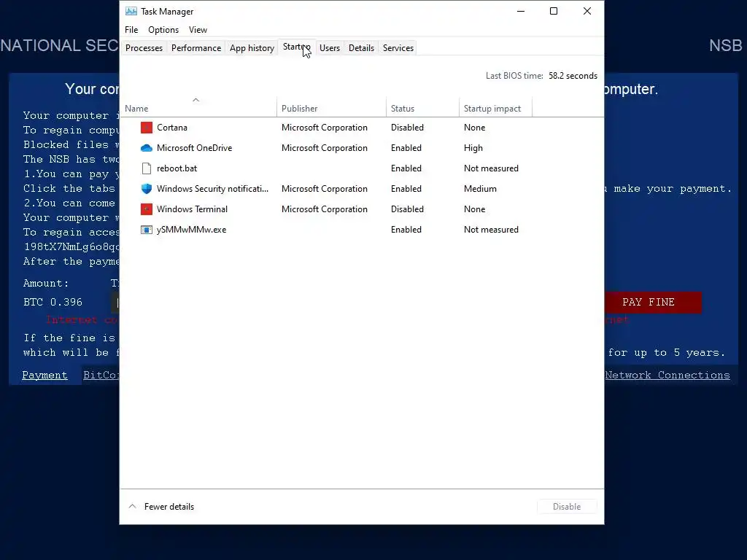Click the BTC 0.396 amount on ransomware screen
This screenshot has height=560, width=747.
pos(53,303)
